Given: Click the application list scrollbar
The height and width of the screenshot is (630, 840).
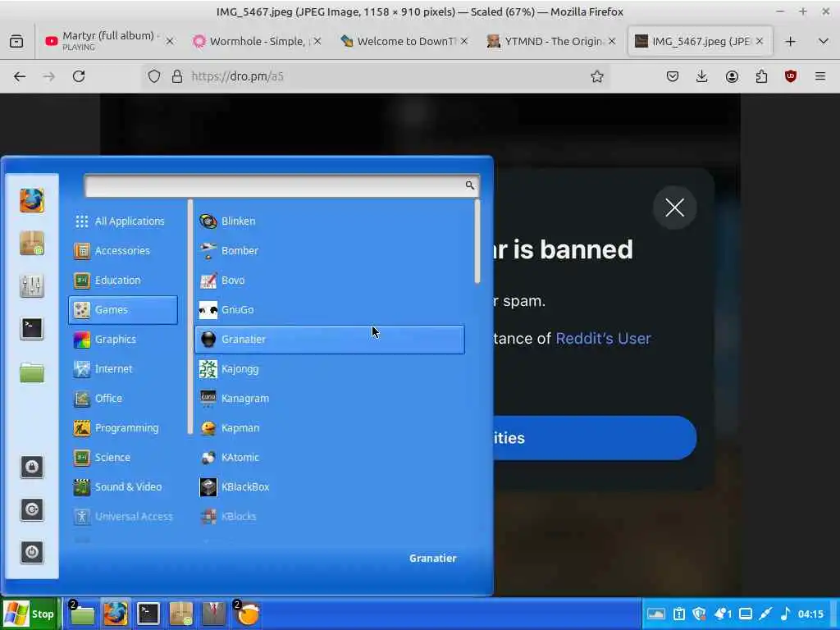Looking at the screenshot, I should [477, 242].
